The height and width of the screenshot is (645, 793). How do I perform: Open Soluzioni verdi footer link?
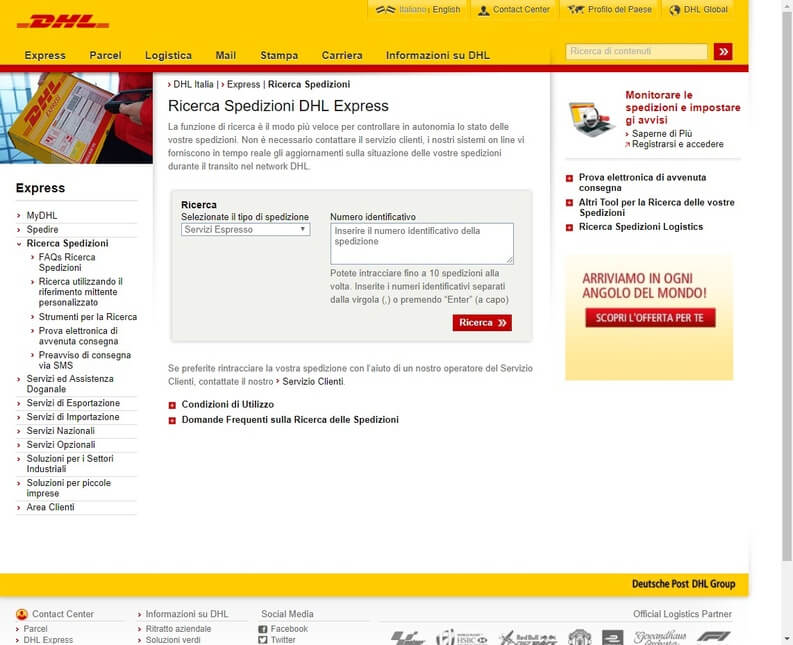pos(173,640)
